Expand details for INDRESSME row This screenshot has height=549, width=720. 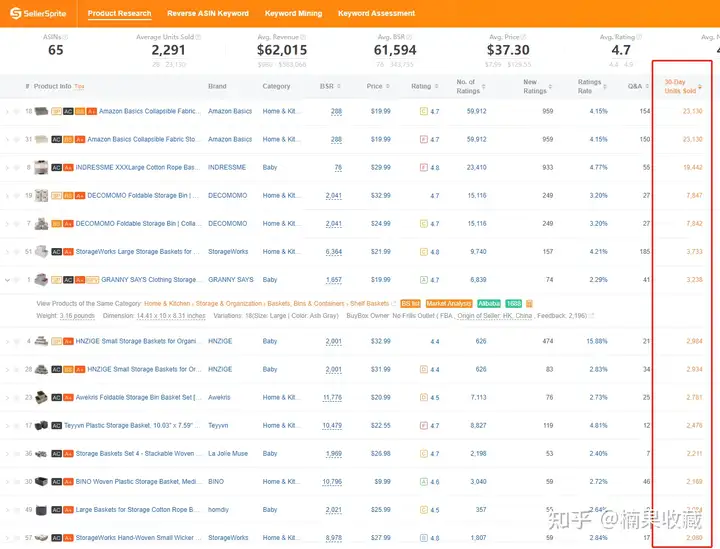click(x=7, y=168)
